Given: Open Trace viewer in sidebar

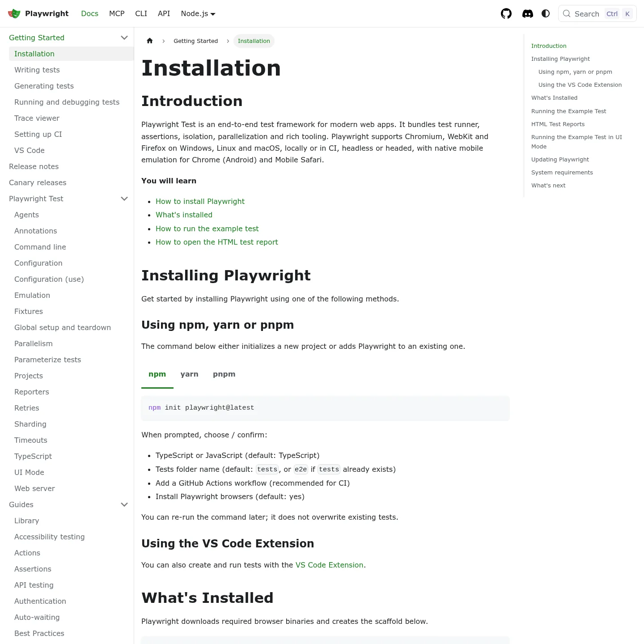Looking at the screenshot, I should point(72,118).
